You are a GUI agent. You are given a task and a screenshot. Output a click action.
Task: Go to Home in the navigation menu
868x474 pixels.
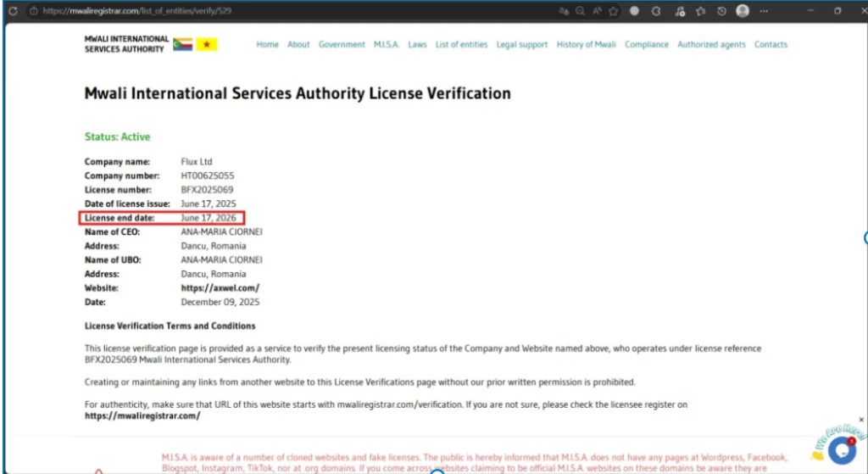coord(267,44)
